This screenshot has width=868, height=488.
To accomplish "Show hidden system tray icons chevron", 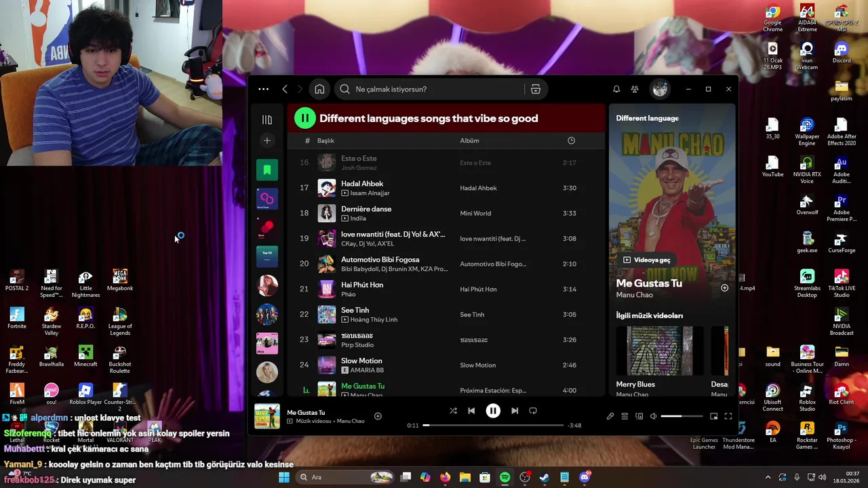I will pyautogui.click(x=768, y=477).
